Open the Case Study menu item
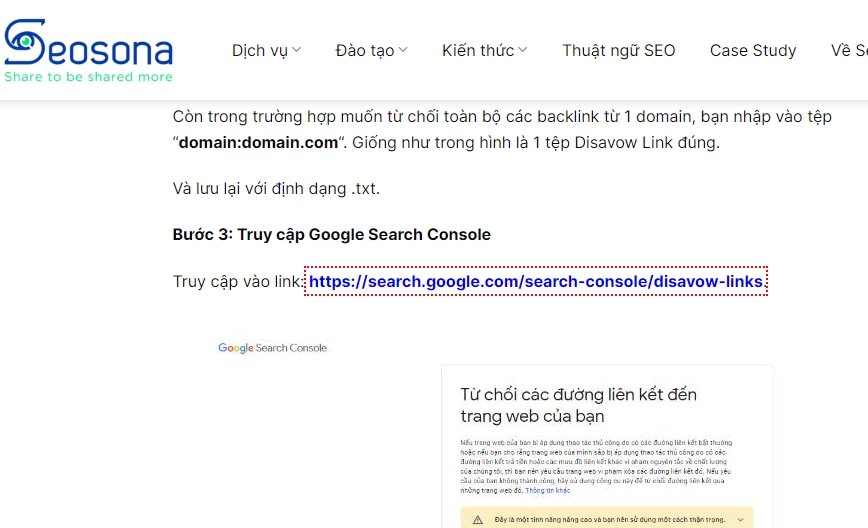Image resolution: width=868 pixels, height=528 pixels. click(x=753, y=50)
